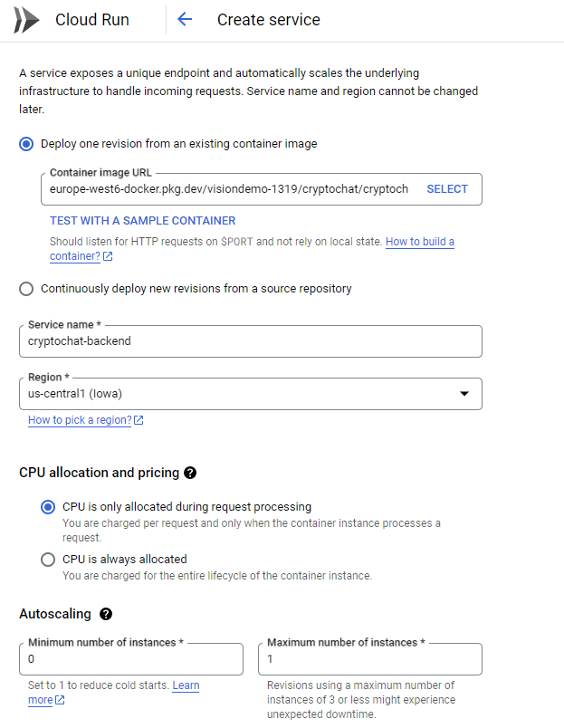Select 'Deploy one revision from an existing container image'
564x728 pixels.
26,143
